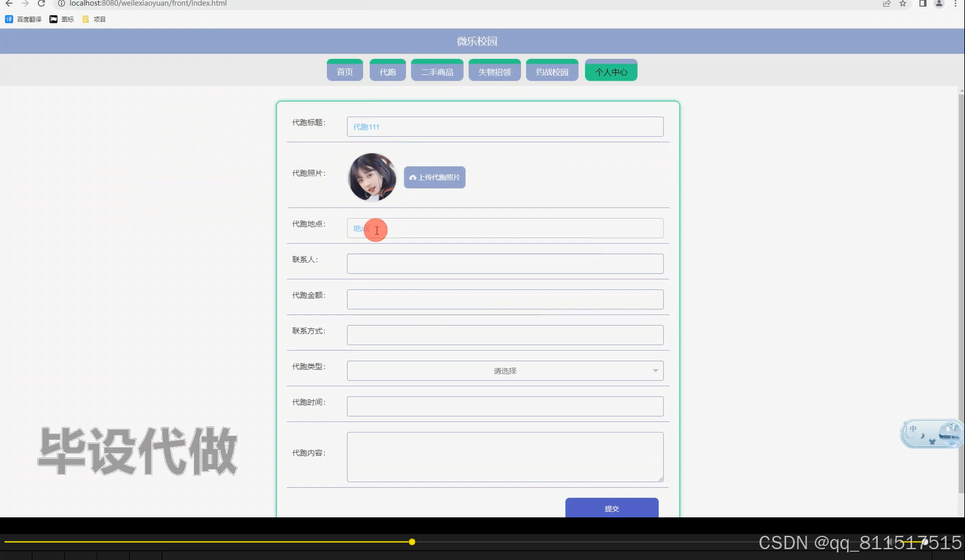Toggle the Sogou input method language mode
This screenshot has width=965, height=560.
tap(913, 429)
